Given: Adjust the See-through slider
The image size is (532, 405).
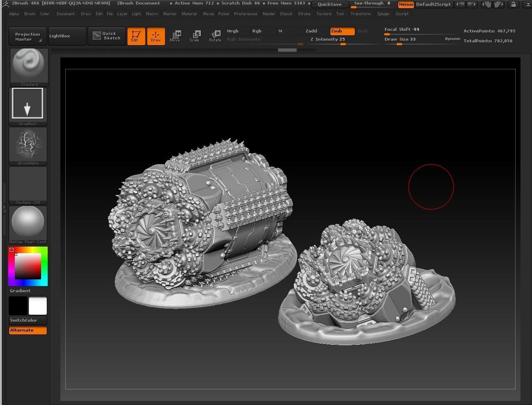Looking at the screenshot, I should pos(373,4).
